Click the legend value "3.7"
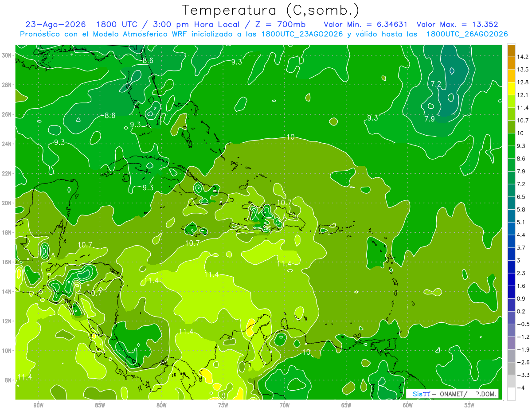Viewport: 532px width, 411px height. [521, 247]
